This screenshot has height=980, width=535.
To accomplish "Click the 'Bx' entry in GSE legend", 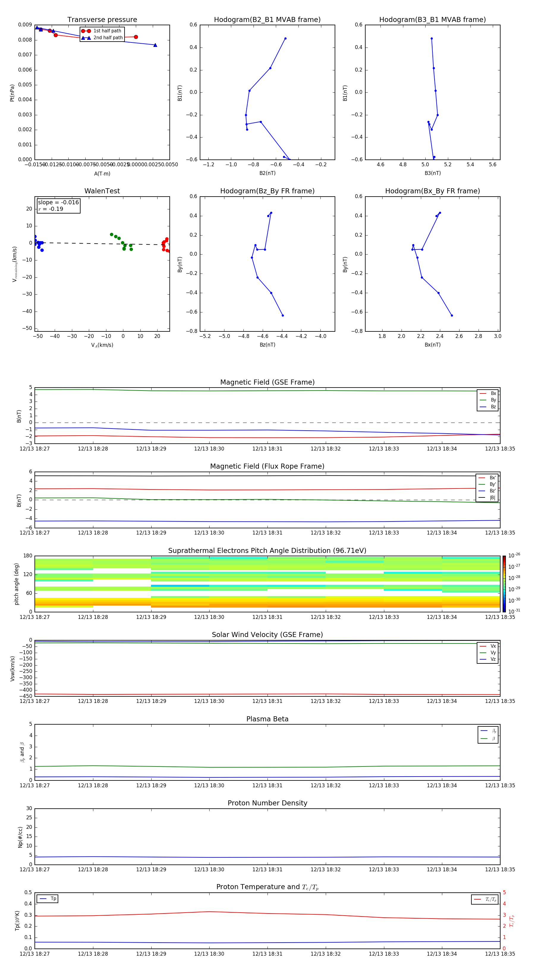I will 488,393.
